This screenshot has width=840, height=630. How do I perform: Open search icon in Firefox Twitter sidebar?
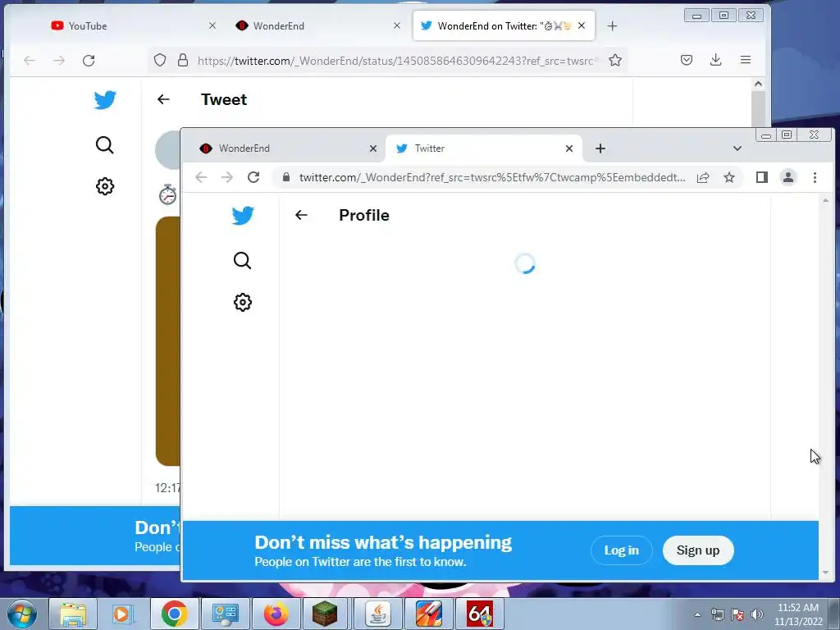(104, 145)
